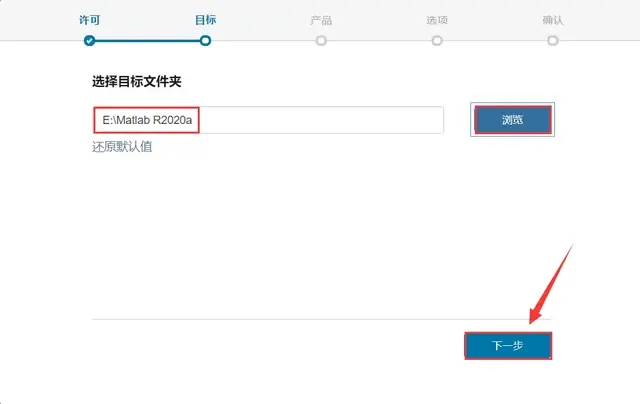Click blue progress line between 许可 and 目标

point(147,41)
